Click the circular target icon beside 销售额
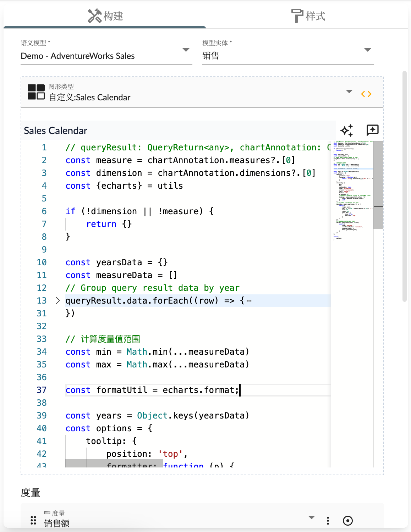The width and height of the screenshot is (411, 532). (x=347, y=520)
